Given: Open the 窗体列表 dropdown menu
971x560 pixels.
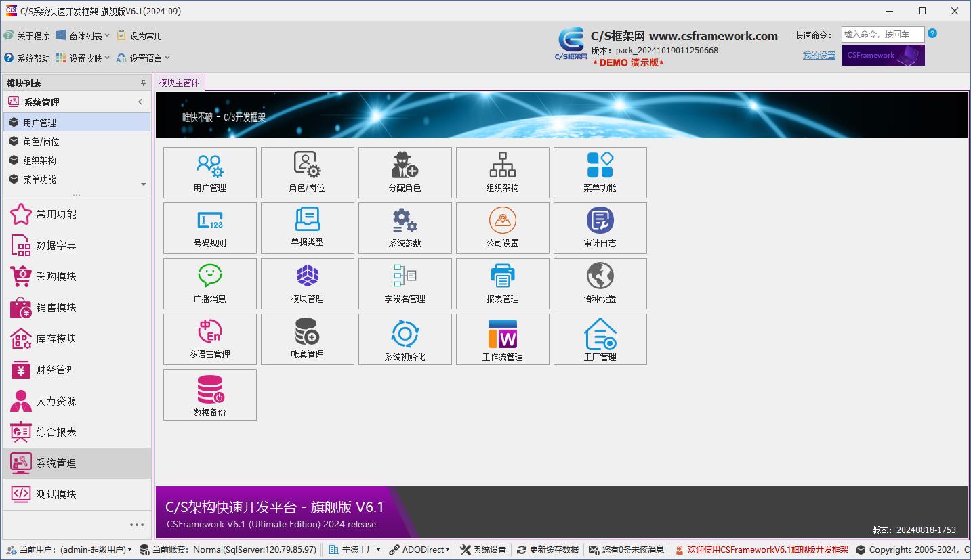Looking at the screenshot, I should pyautogui.click(x=83, y=36).
